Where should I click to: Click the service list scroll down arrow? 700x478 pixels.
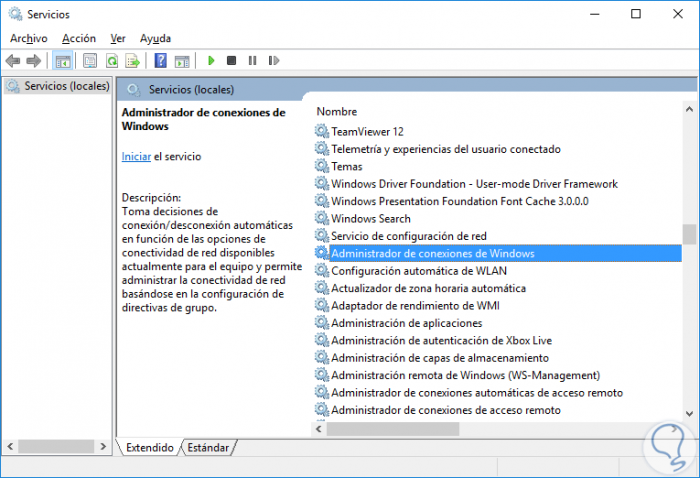click(x=689, y=414)
